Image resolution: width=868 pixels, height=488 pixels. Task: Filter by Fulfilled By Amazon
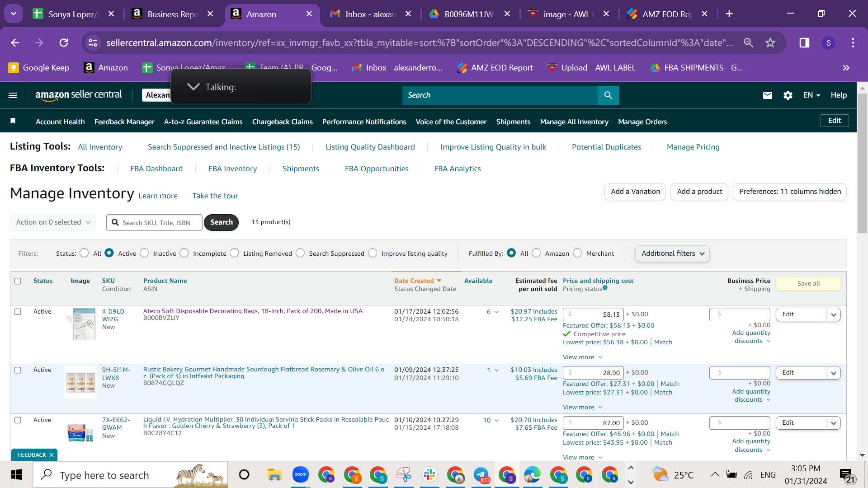(536, 253)
